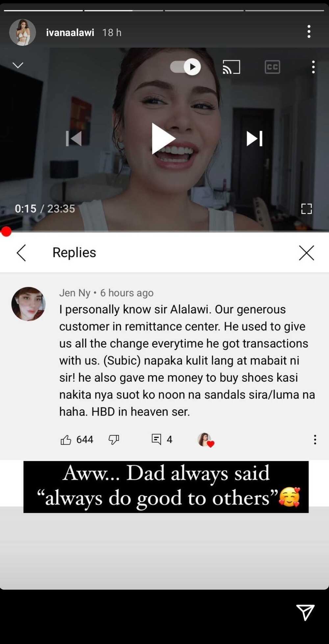The image size is (329, 644).
Task: Skip to the next video
Action: (x=255, y=138)
